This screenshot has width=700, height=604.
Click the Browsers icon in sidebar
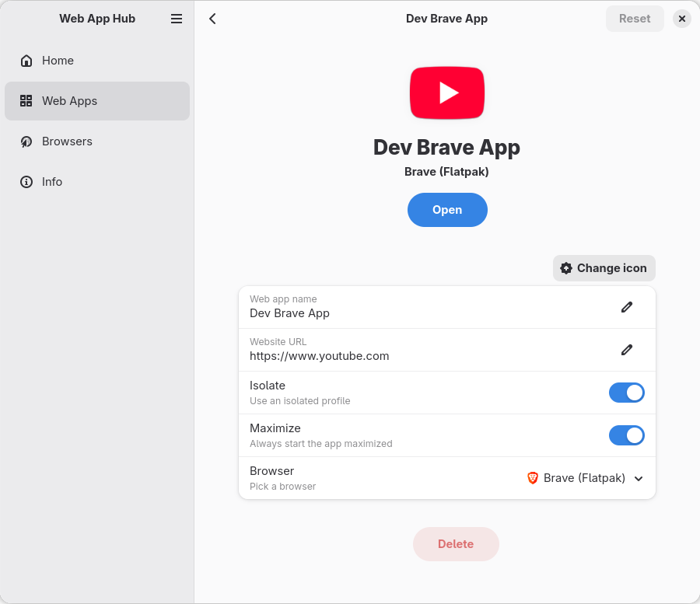click(x=26, y=141)
